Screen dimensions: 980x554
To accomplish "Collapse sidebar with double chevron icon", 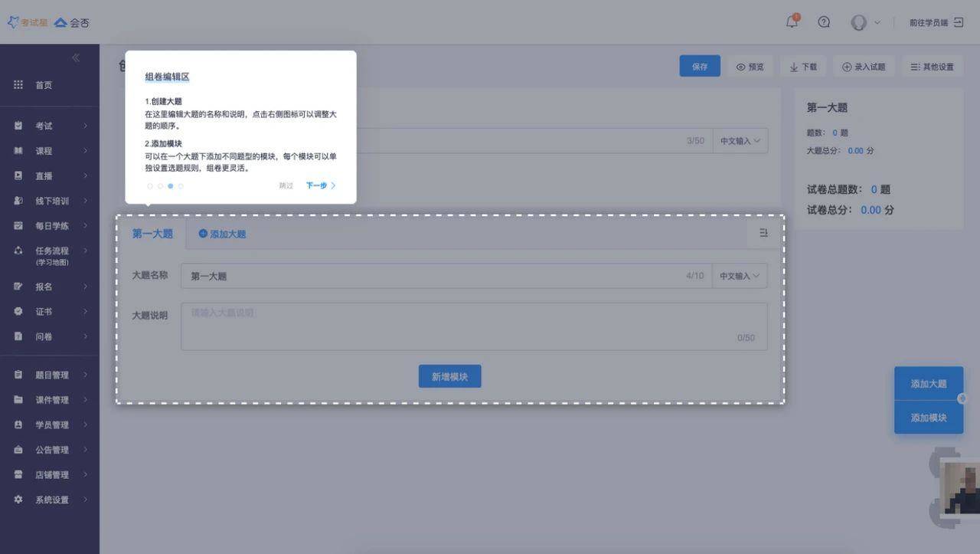I will click(76, 57).
